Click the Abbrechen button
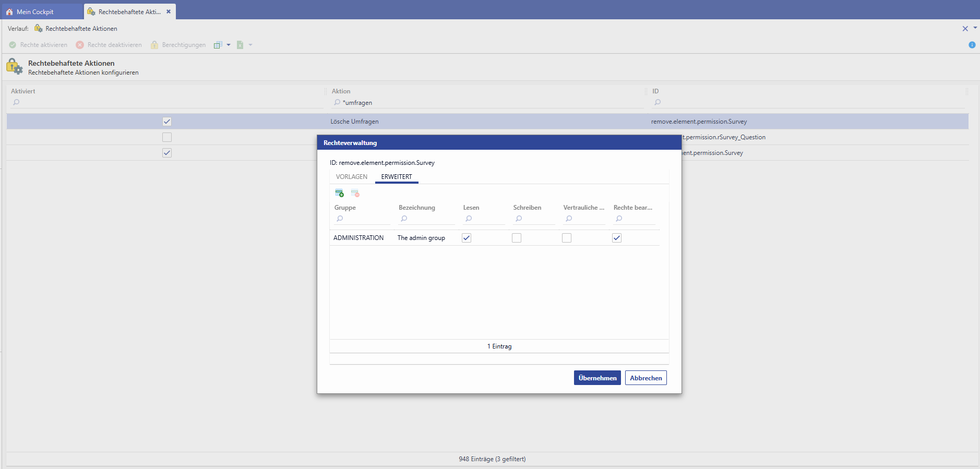 tap(646, 378)
